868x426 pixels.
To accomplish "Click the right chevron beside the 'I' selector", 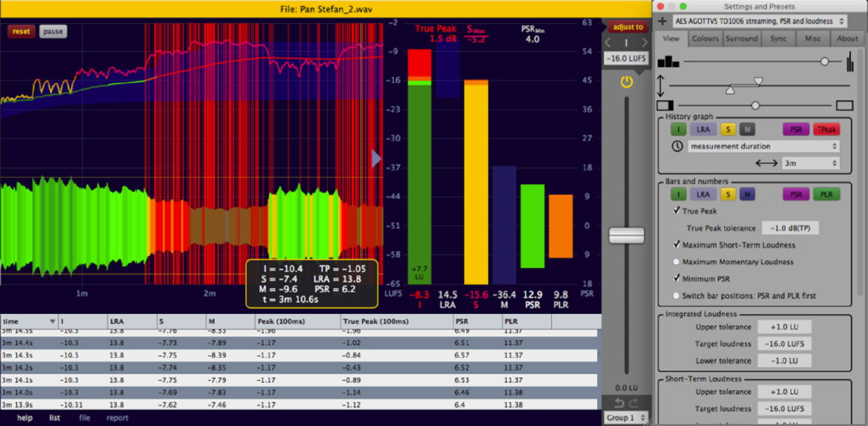I will tap(645, 42).
